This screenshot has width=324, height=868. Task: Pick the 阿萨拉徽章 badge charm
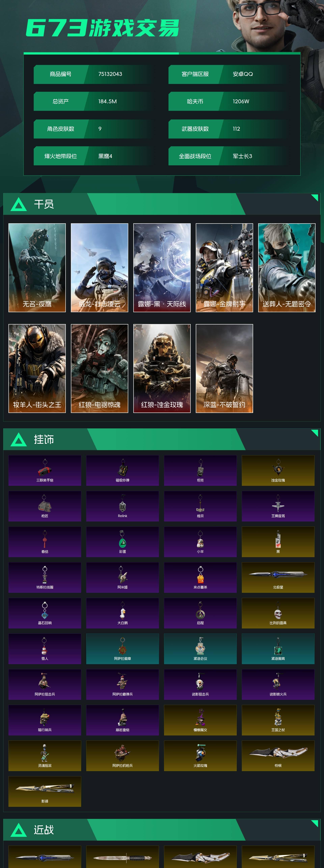(x=123, y=649)
